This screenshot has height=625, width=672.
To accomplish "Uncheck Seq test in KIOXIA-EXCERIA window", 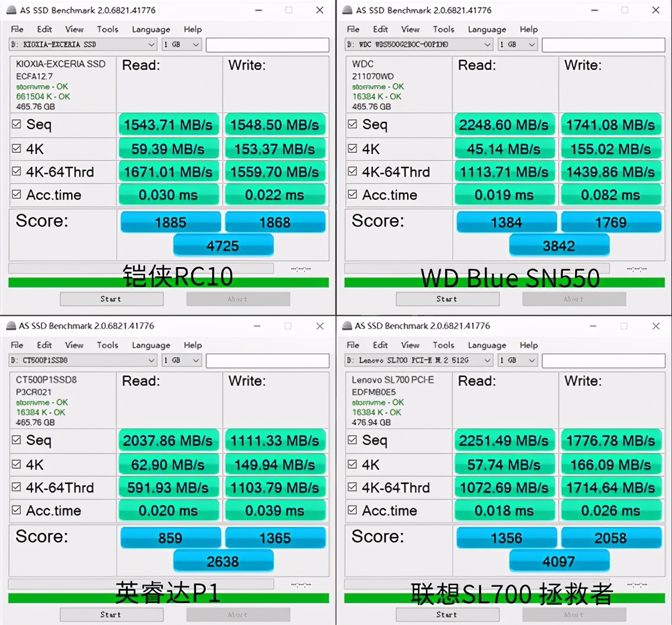I will point(16,124).
